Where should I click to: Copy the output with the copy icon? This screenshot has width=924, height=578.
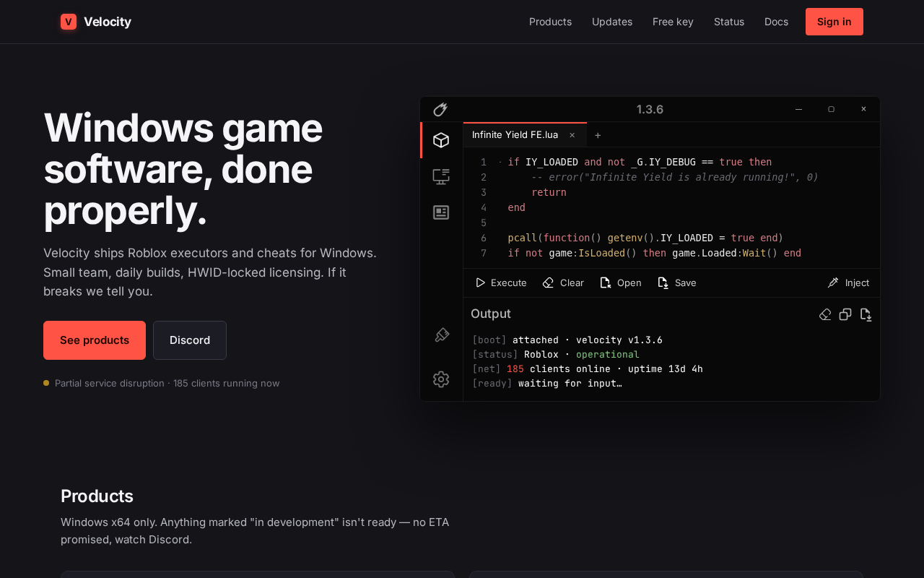pos(845,314)
